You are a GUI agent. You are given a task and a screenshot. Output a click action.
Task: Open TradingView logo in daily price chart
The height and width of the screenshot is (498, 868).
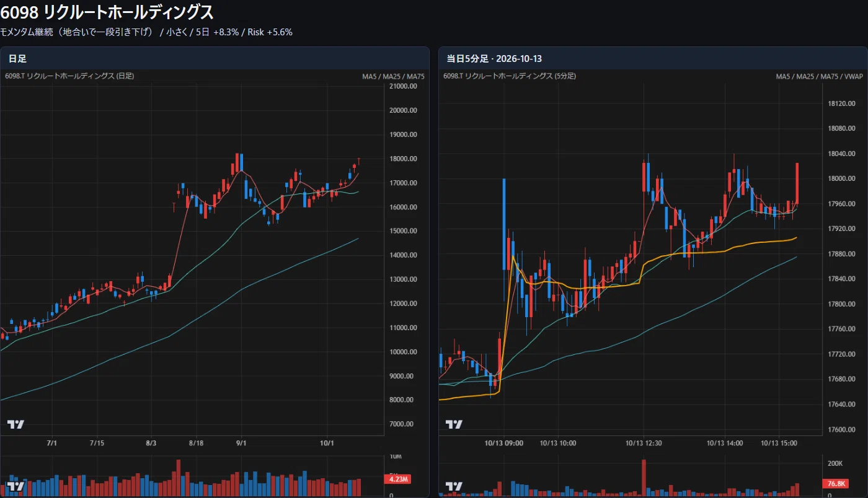coord(15,424)
